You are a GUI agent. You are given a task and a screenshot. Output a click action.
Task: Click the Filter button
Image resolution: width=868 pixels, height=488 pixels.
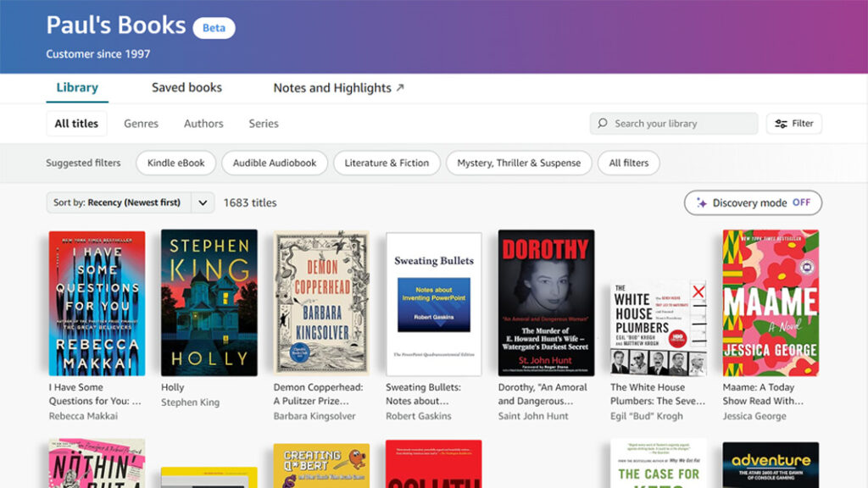pyautogui.click(x=793, y=124)
